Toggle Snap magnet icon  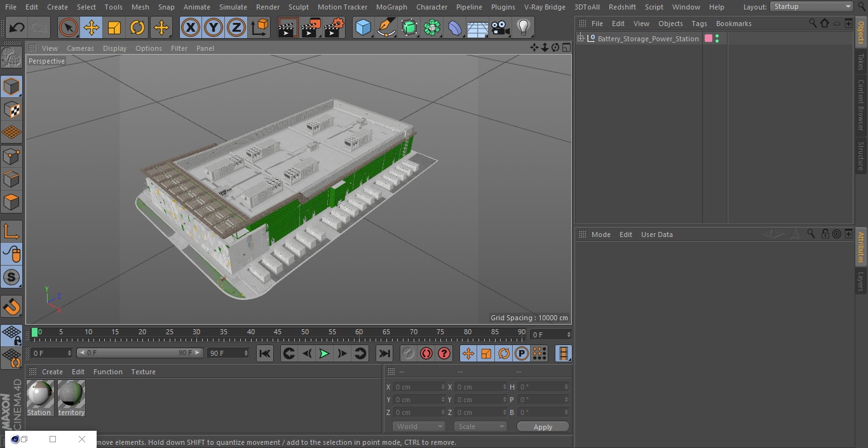11,307
